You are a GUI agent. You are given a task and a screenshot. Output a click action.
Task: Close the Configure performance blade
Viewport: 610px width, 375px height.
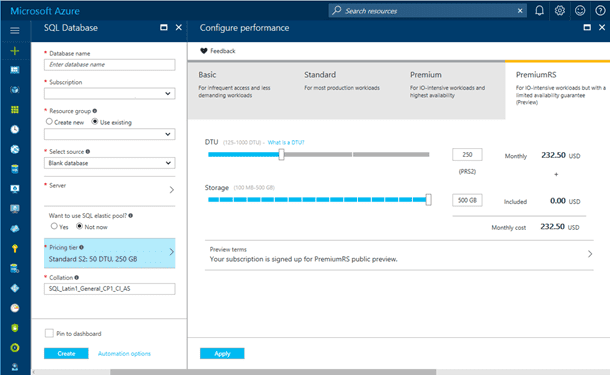point(602,27)
